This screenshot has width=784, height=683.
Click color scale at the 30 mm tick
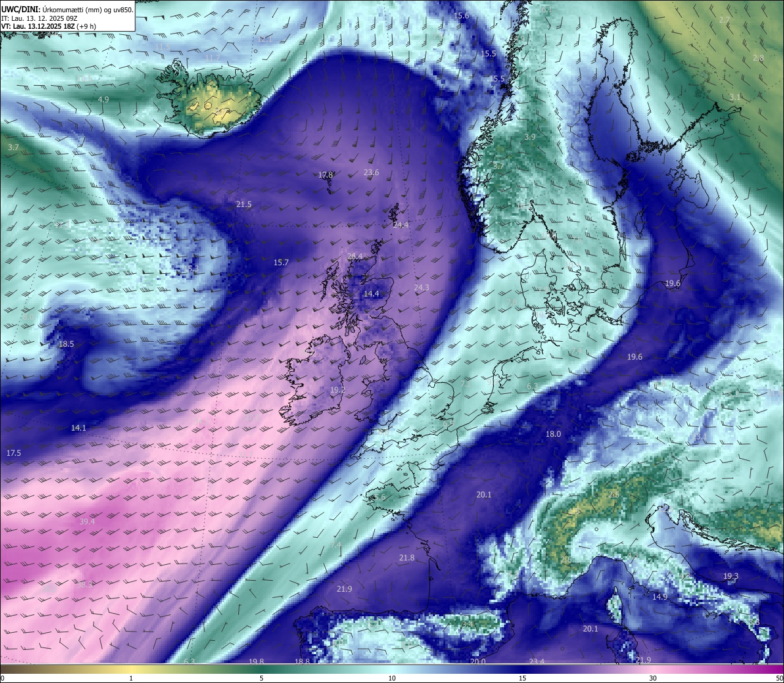653,669
